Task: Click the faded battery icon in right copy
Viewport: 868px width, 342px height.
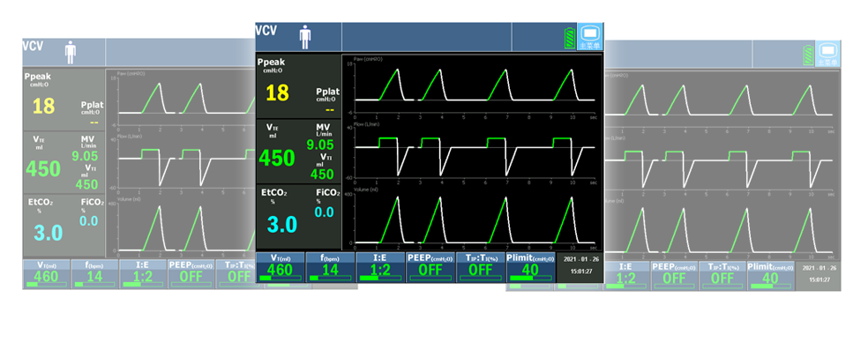Action: click(x=809, y=56)
